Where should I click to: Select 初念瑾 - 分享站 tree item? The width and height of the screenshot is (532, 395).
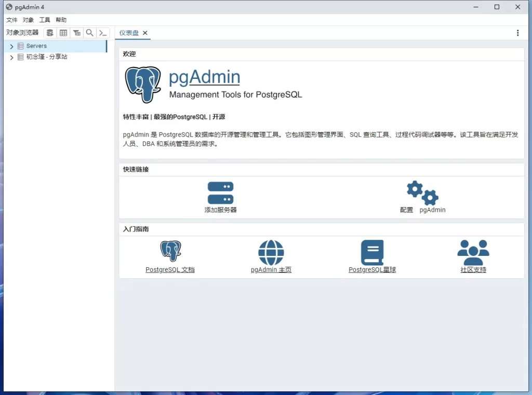47,57
